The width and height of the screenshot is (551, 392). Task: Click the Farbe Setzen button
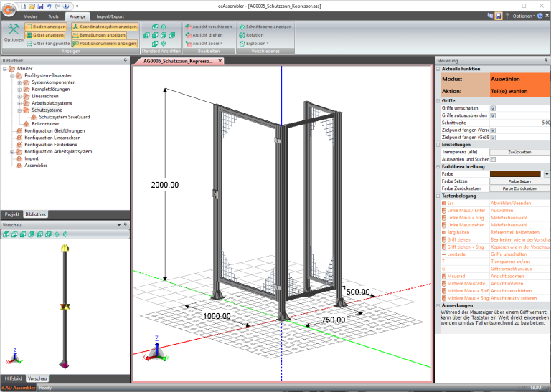519,181
